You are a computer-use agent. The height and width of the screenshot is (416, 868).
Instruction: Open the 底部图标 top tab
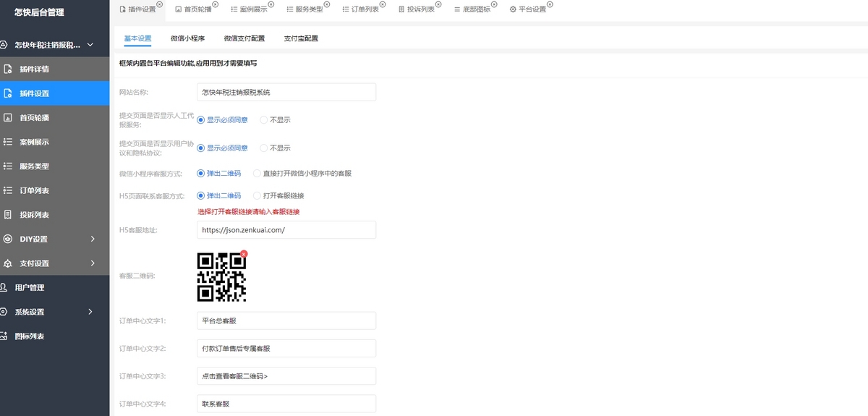coord(472,9)
